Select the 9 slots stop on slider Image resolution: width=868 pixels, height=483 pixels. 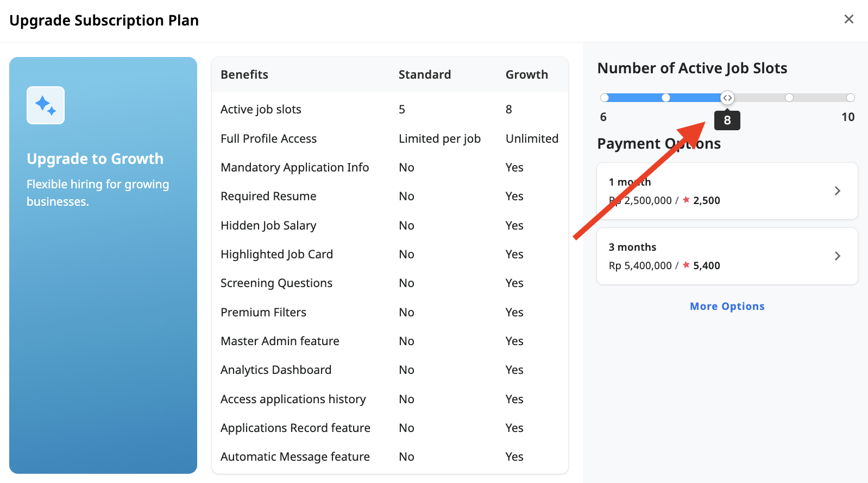(x=789, y=98)
